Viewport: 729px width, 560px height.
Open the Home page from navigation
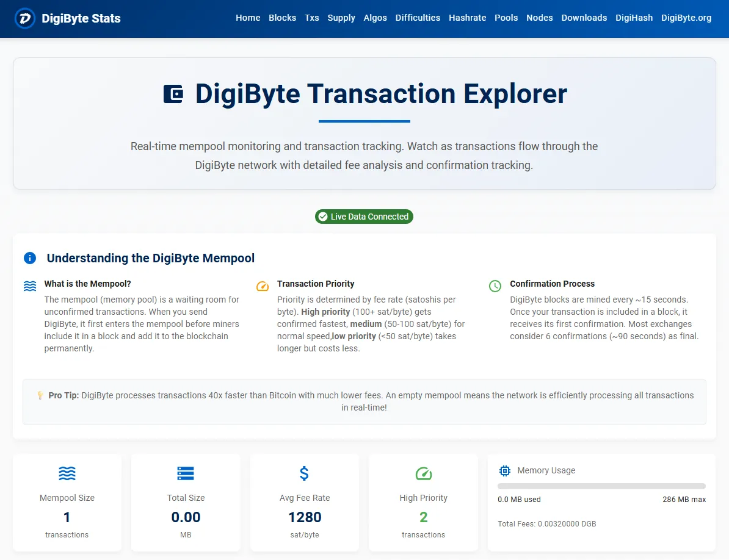click(248, 18)
